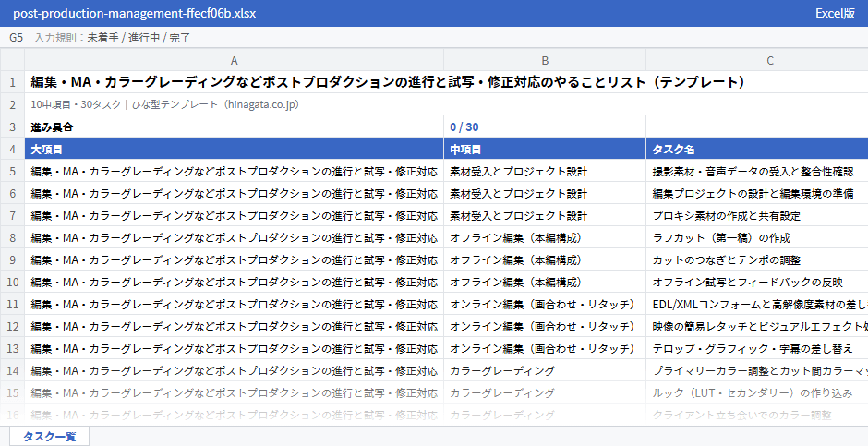
Task: Click the select-all corner box
Action: pyautogui.click(x=12, y=60)
